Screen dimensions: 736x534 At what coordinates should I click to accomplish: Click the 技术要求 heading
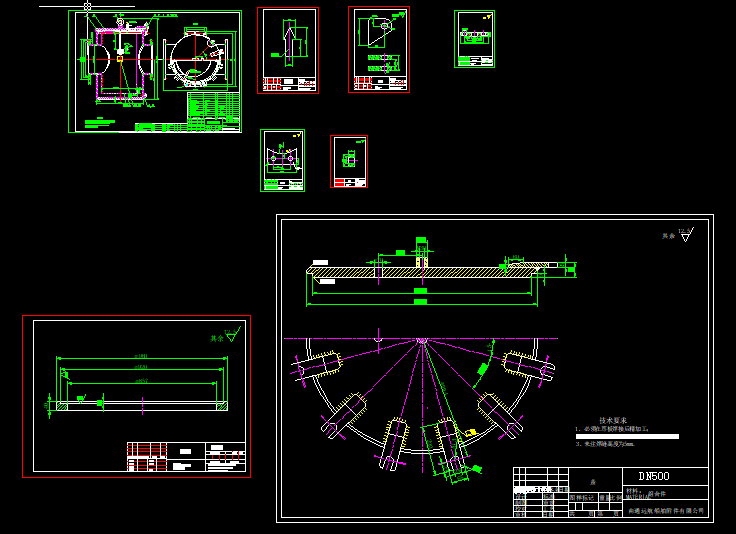click(613, 420)
